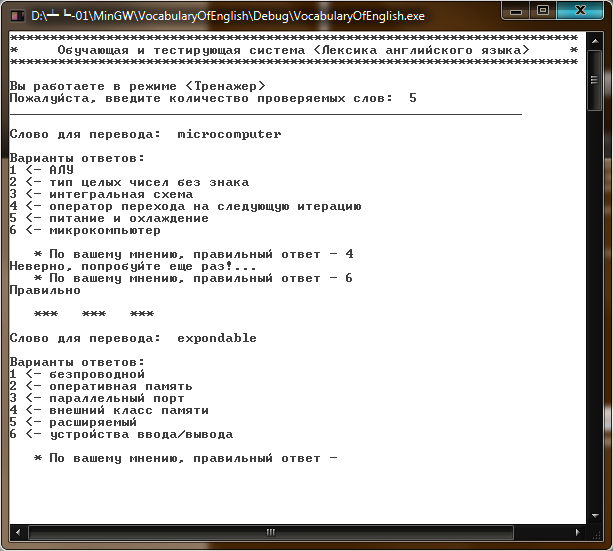
Task: Click the horizontal scrollbar thumb
Action: [x=271, y=532]
